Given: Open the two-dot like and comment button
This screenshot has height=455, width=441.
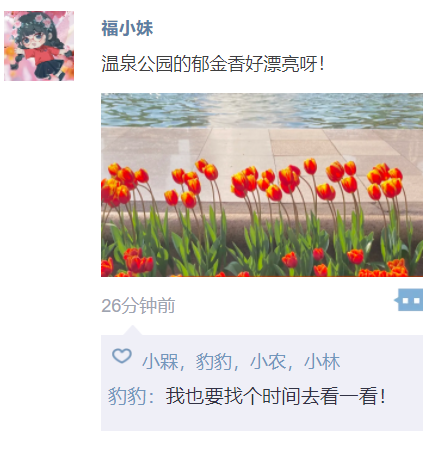Looking at the screenshot, I should pos(409,300).
